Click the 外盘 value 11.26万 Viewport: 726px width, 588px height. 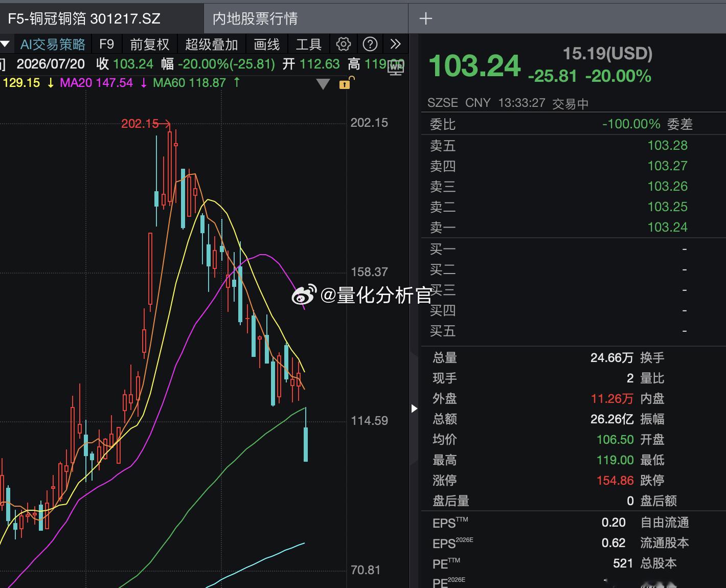pos(612,399)
